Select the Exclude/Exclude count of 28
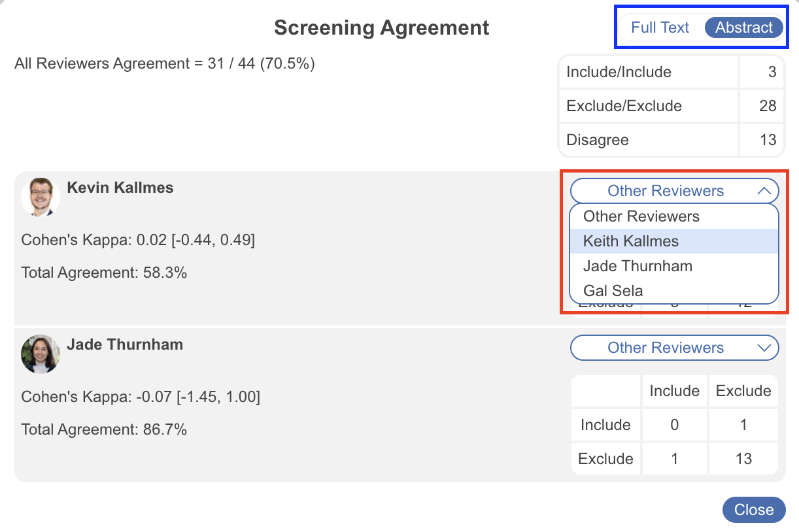This screenshot has width=799, height=532. tap(761, 106)
